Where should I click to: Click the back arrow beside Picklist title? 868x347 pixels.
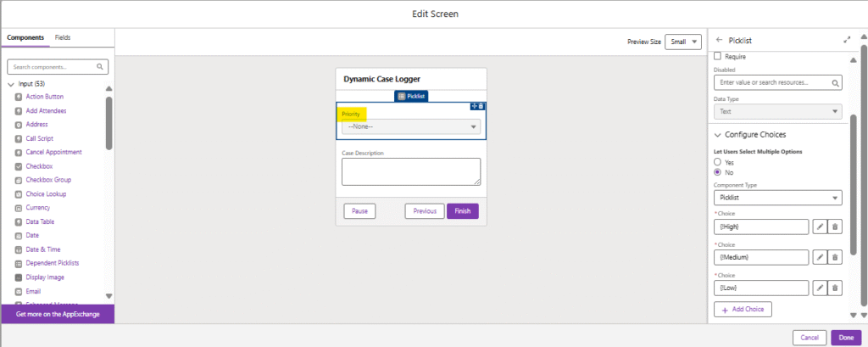[720, 40]
